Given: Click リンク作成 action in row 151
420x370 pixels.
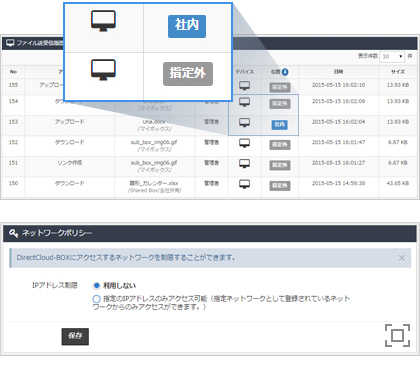Looking at the screenshot, I should coord(70,163).
